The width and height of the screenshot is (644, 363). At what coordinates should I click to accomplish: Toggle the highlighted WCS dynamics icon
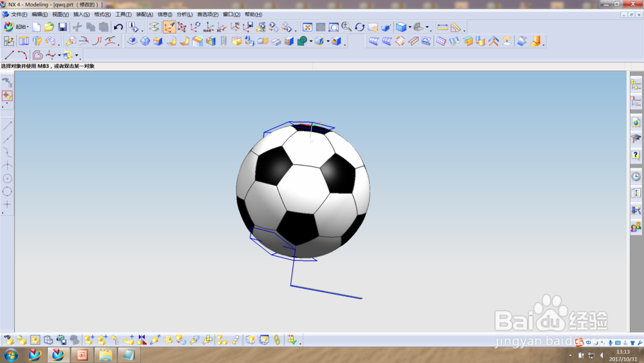tap(169, 27)
